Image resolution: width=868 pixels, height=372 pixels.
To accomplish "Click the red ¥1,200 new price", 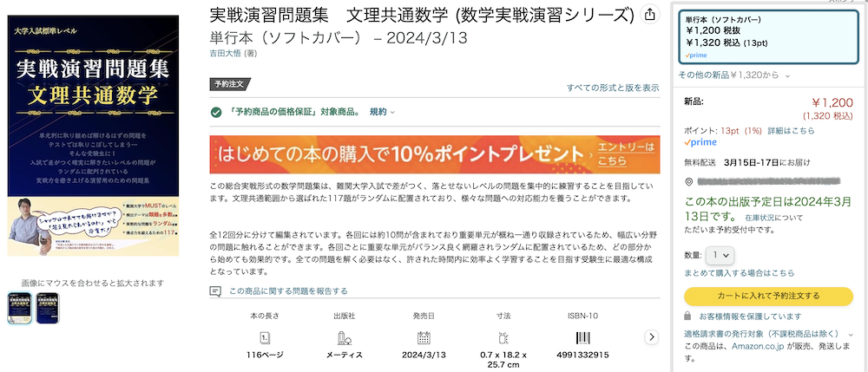I will (832, 102).
